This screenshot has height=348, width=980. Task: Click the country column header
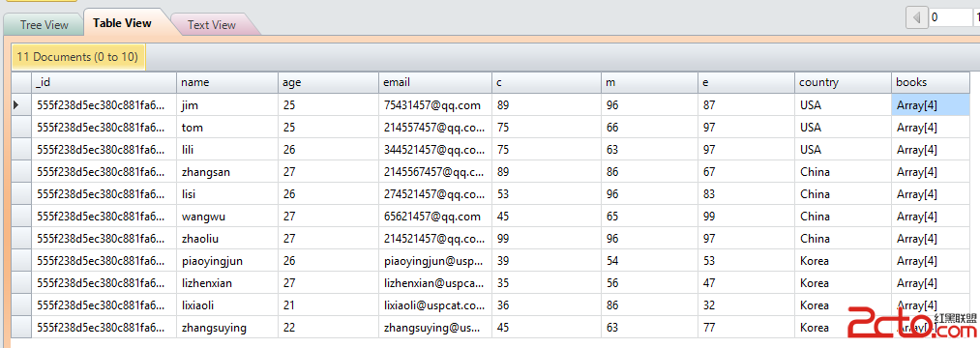coord(844,82)
